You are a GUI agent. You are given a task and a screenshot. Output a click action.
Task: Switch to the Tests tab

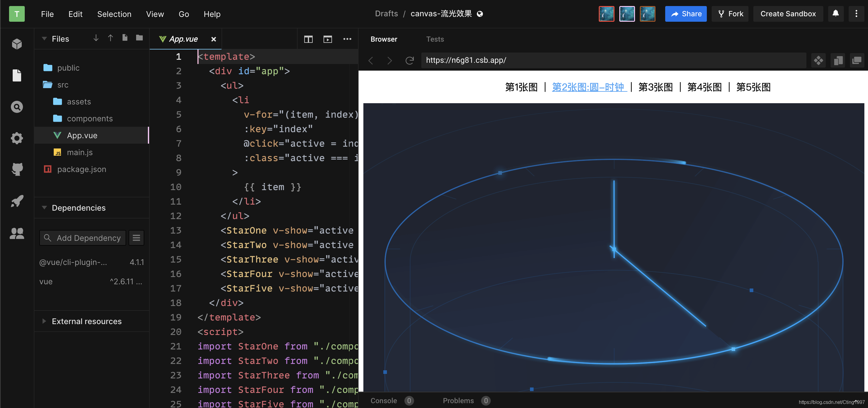tap(435, 39)
